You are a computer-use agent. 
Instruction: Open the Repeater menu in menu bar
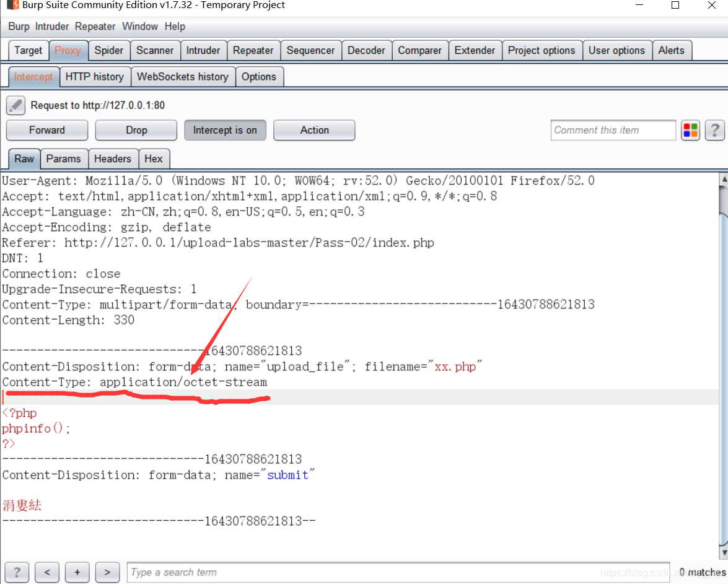pos(95,27)
